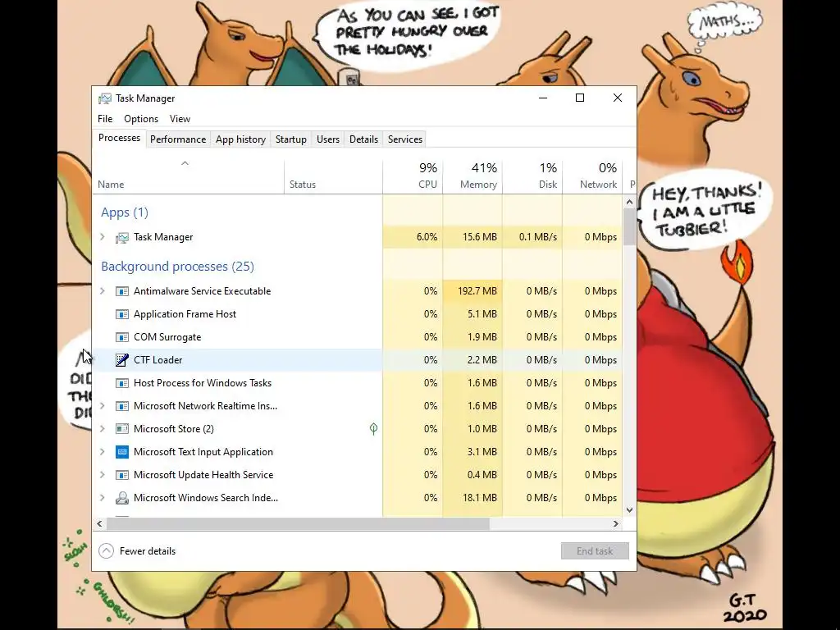Sort by the Status column header

click(333, 176)
